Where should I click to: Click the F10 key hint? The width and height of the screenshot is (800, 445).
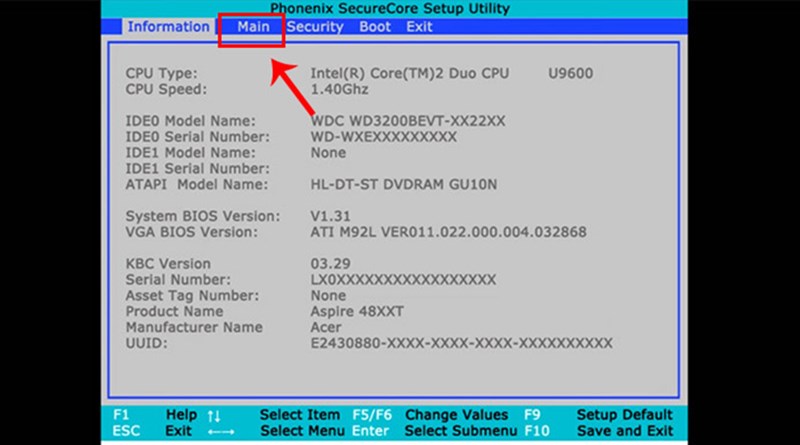[x=537, y=431]
